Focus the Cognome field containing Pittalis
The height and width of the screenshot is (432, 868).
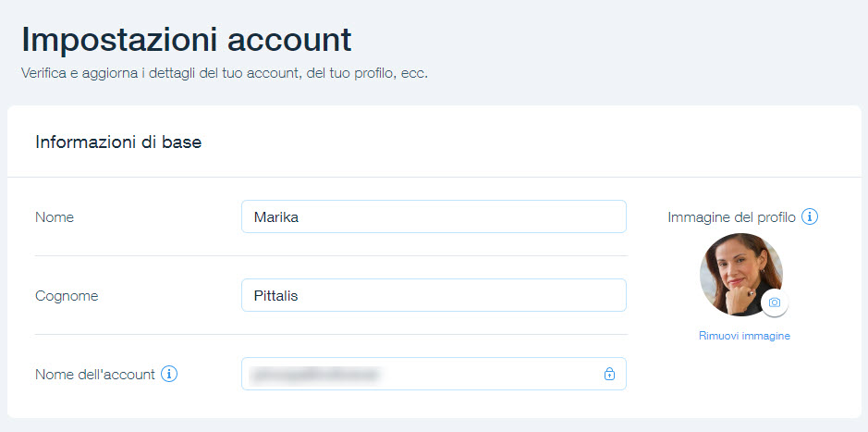pyautogui.click(x=433, y=296)
